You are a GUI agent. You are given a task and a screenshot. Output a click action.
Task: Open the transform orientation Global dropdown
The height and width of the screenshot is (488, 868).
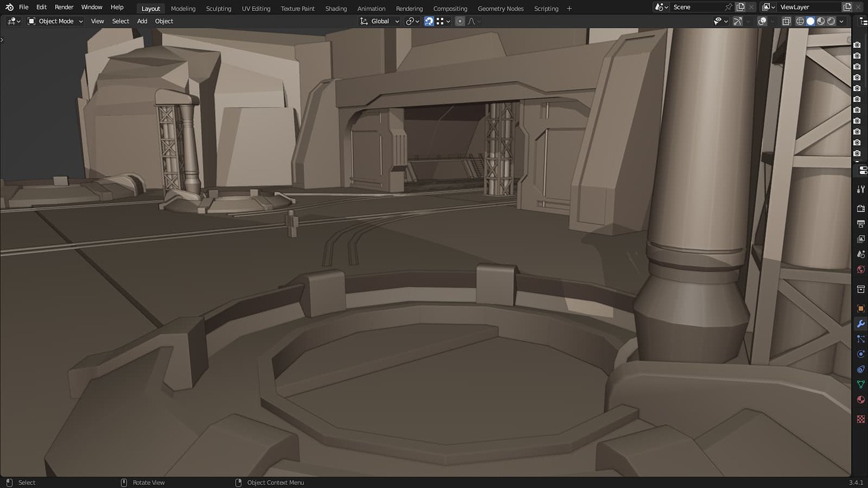379,21
